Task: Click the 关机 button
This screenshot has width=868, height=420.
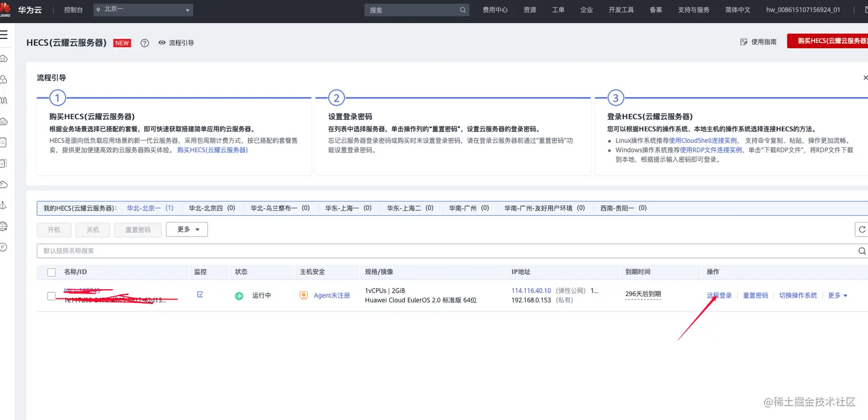Action: click(93, 230)
